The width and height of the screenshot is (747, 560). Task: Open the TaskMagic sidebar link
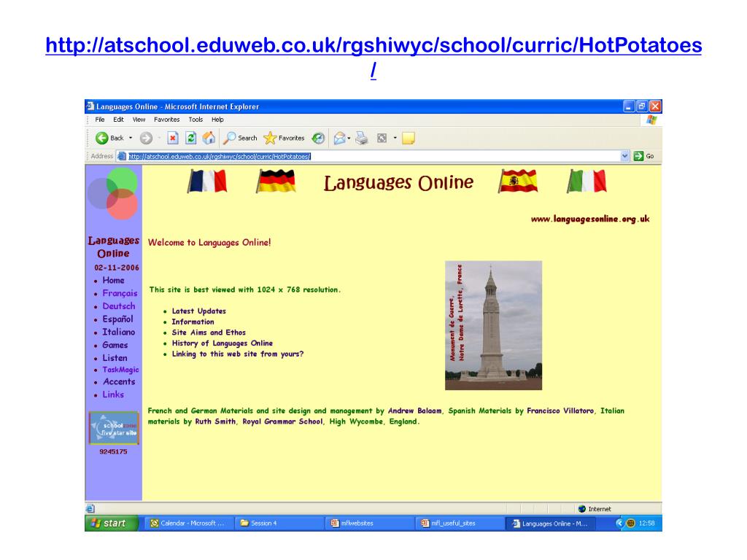coord(120,370)
